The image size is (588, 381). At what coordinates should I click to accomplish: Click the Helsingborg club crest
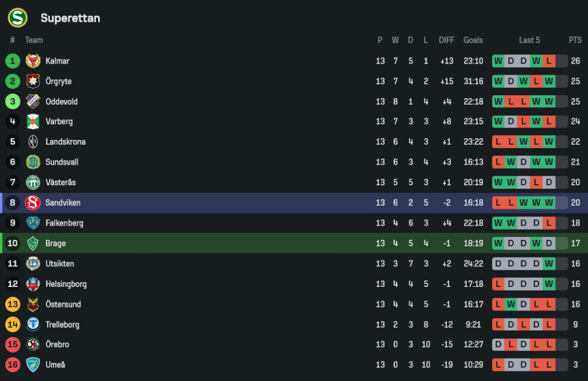coord(33,284)
